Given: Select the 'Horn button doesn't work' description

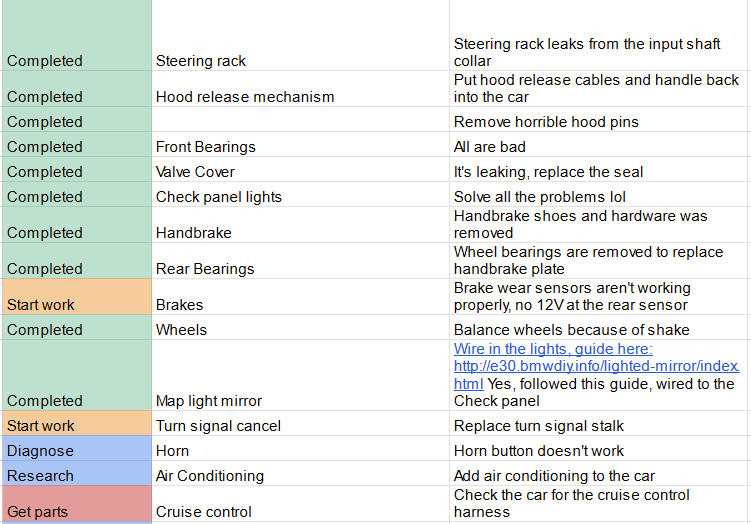Looking at the screenshot, I should click(540, 451).
